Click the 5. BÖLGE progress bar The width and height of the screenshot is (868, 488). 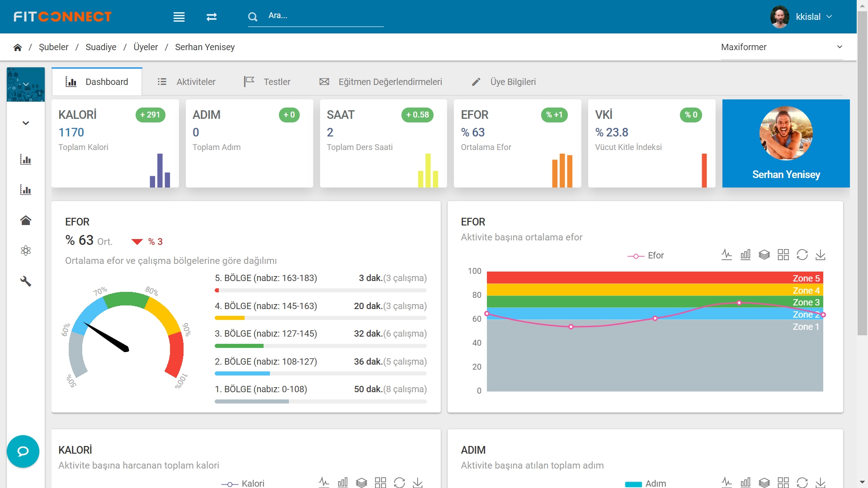point(321,291)
